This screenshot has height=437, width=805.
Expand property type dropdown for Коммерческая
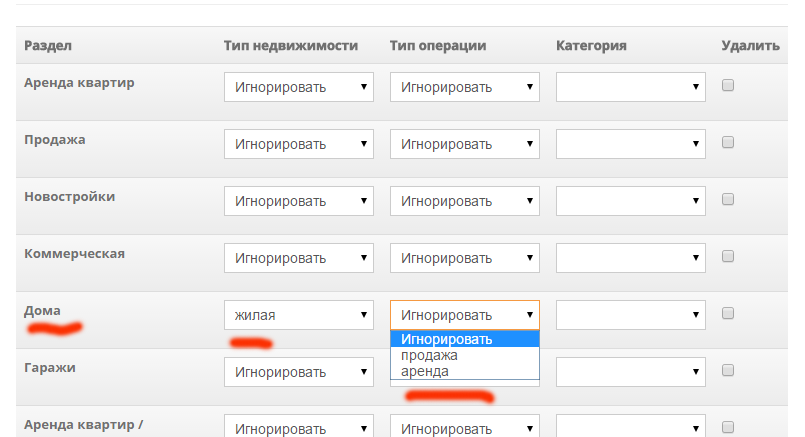(x=299, y=258)
